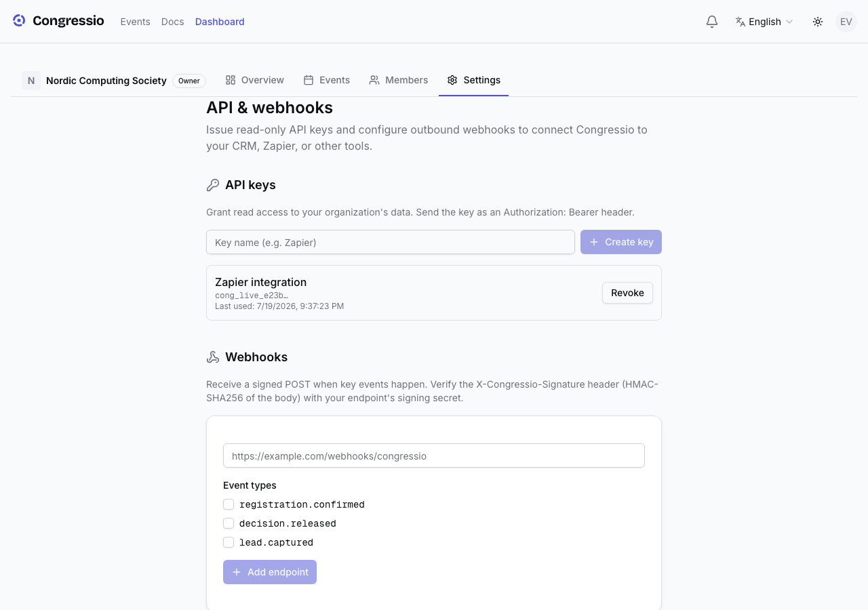Click the Owner role badge
868x610 pixels.
[189, 81]
